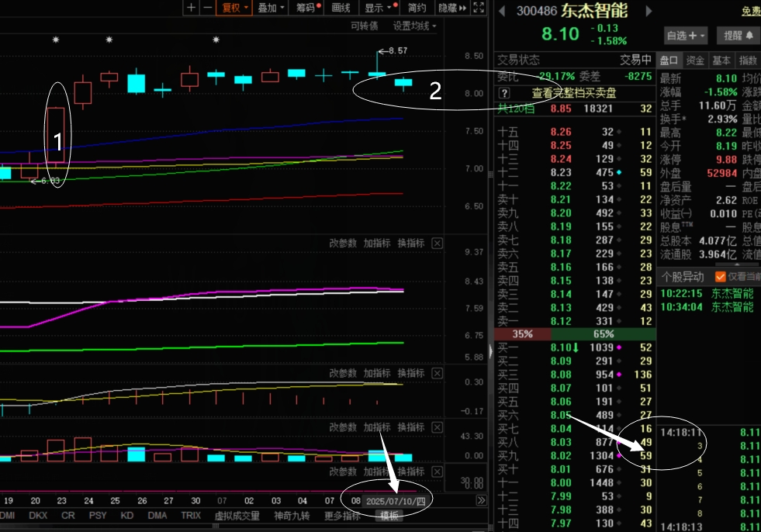Click the bottom horizontal scrollbar handle
This screenshot has width=761, height=532.
tap(216, 526)
